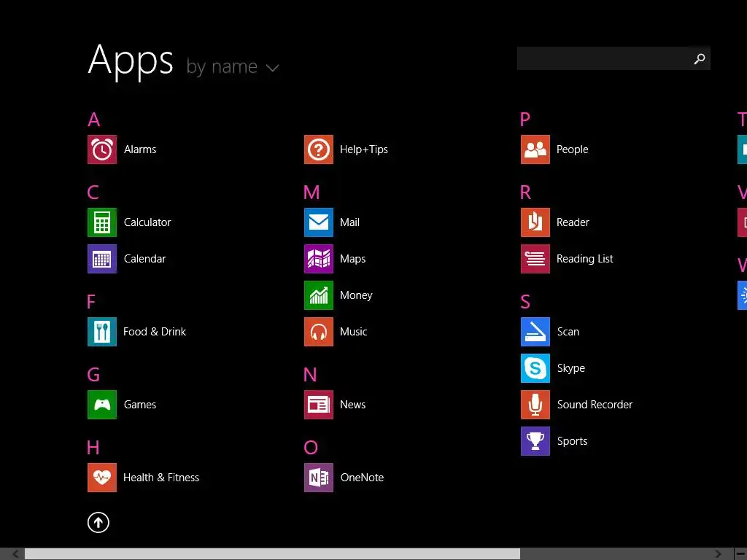Click the letter G group header
The height and width of the screenshot is (560, 747).
point(93,375)
